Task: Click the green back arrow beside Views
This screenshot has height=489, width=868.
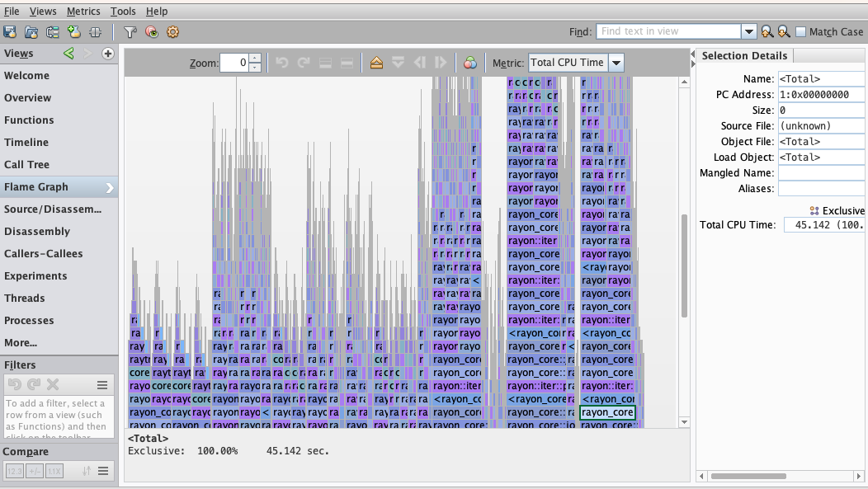Action: pyautogui.click(x=69, y=54)
